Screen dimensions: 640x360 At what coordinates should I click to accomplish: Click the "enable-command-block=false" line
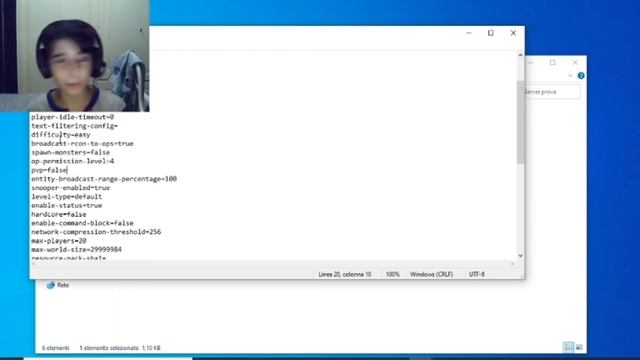pos(82,223)
